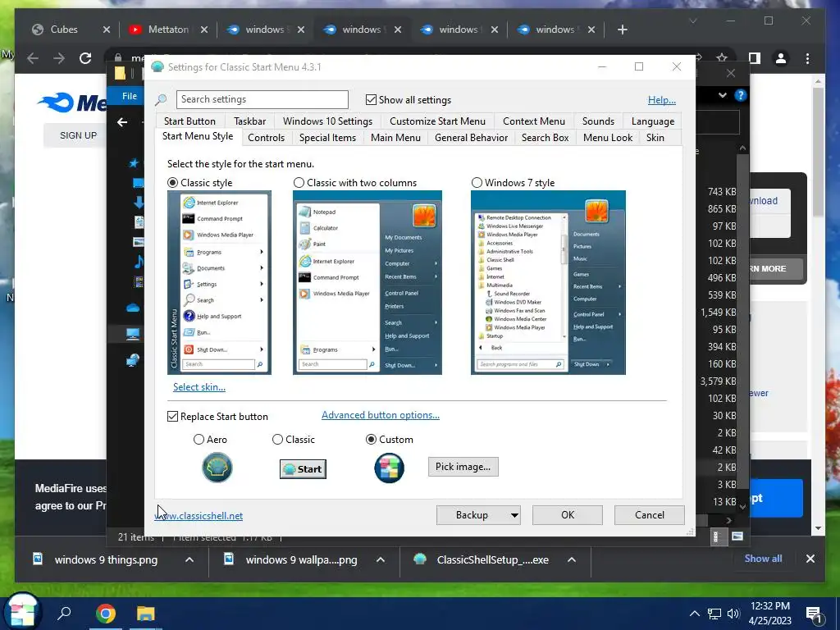Open the General Behavior tab
Image resolution: width=840 pixels, height=630 pixels.
471,138
